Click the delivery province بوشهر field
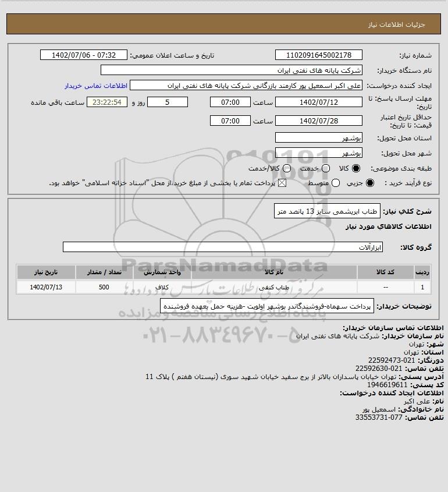 tap(318, 138)
